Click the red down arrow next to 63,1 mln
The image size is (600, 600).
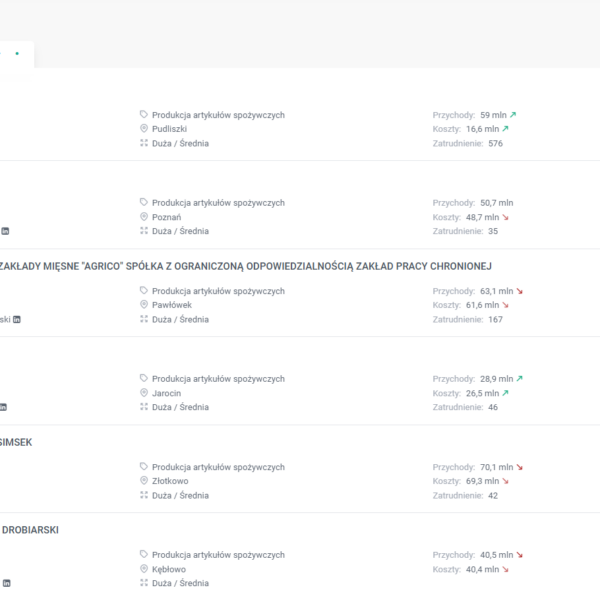519,291
